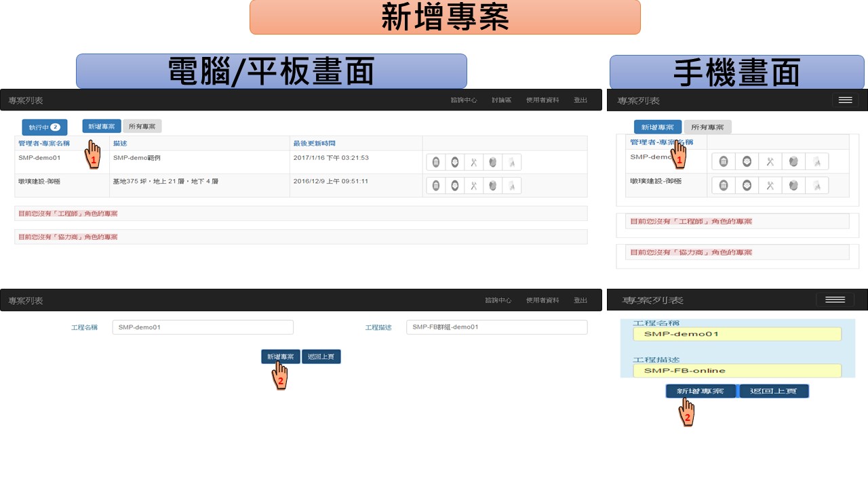Open 諮詢中心 in upper desktop navbar

[x=464, y=100]
